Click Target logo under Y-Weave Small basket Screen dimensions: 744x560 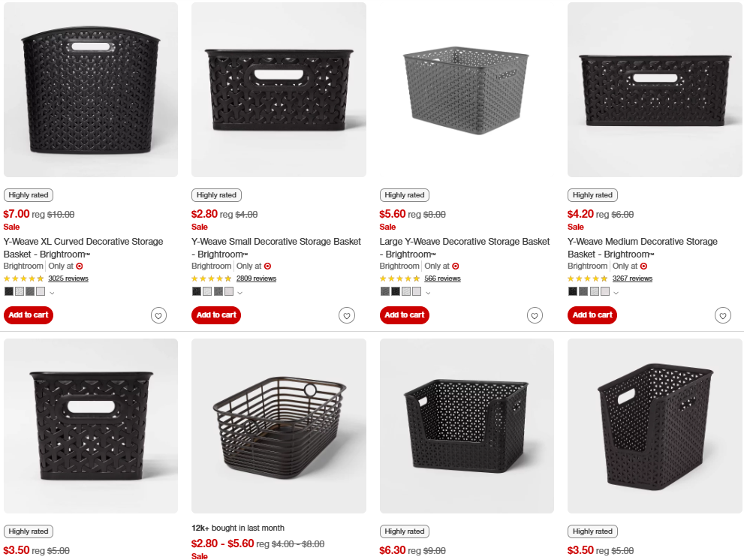point(267,266)
